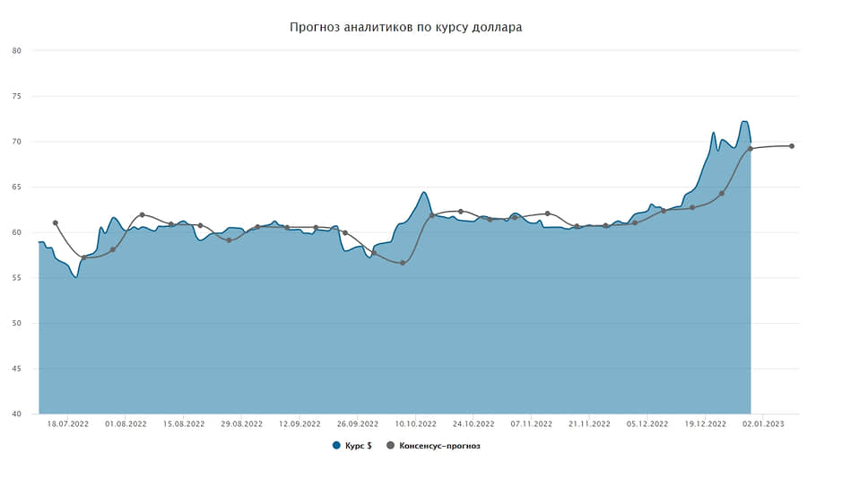Screen dimensions: 868x488
Task: Click the x-axis label 07.11.2022
Action: pos(532,424)
